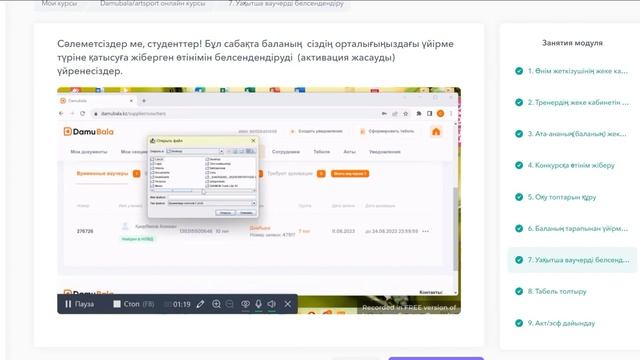Expand folder dropdown in Открыть файл dialog

tap(221, 151)
